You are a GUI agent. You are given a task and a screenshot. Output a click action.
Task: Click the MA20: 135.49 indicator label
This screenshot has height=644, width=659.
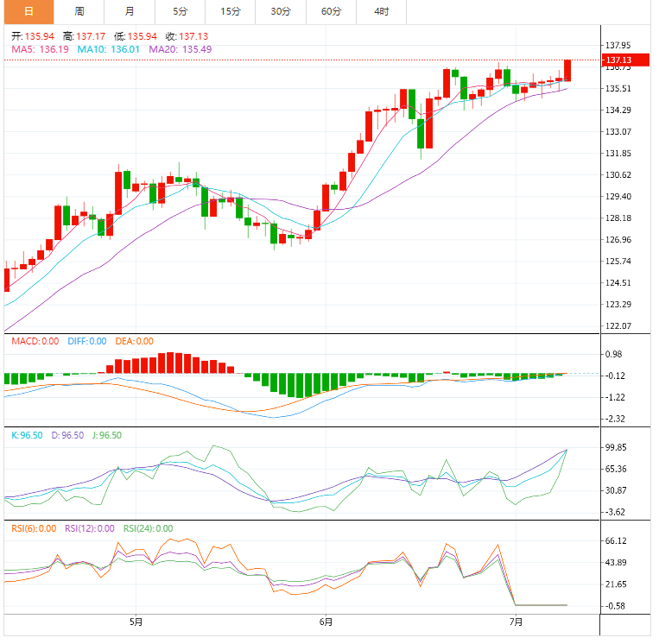point(180,50)
